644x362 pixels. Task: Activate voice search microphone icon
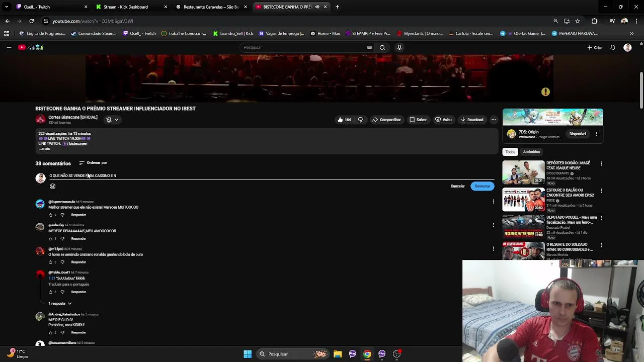(399, 47)
